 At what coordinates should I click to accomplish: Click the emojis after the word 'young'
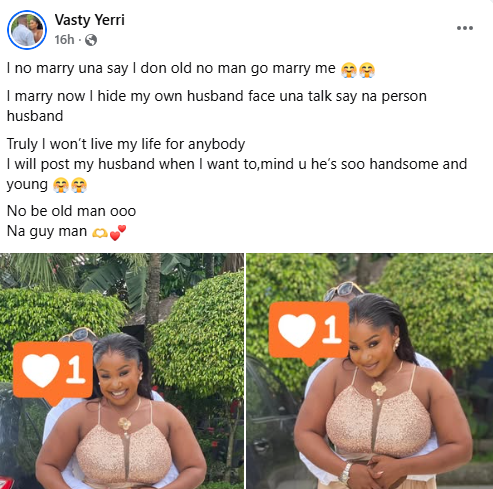click(70, 185)
